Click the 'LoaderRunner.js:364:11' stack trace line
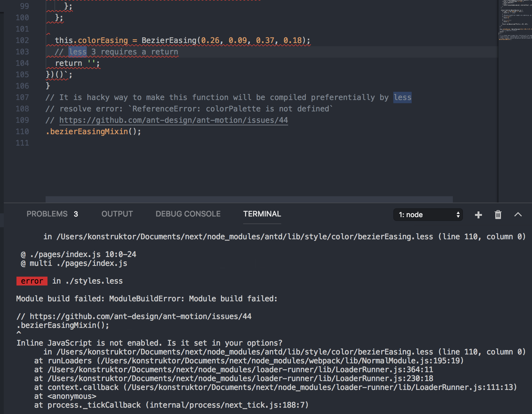The width and height of the screenshot is (532, 414). click(x=234, y=370)
